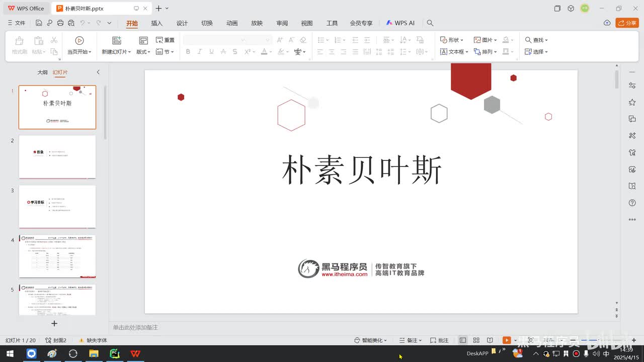644x362 pixels.
Task: Open the 版式 layout dropdown
Action: [143, 52]
